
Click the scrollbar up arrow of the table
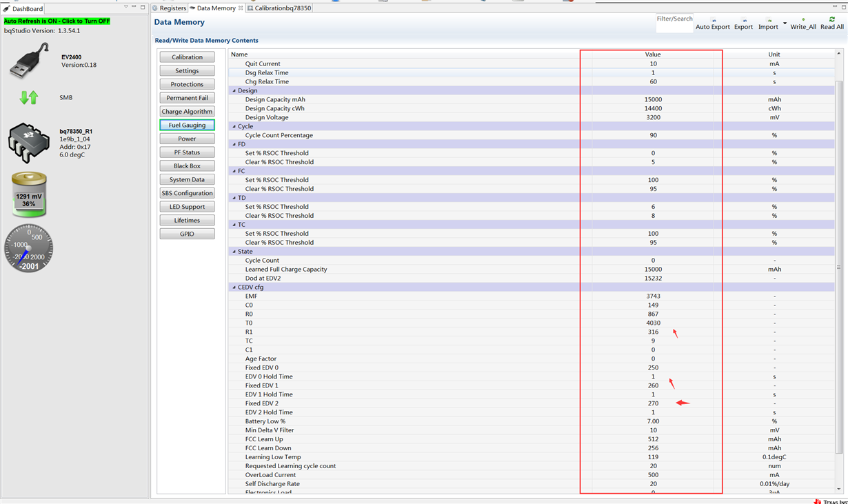point(838,53)
